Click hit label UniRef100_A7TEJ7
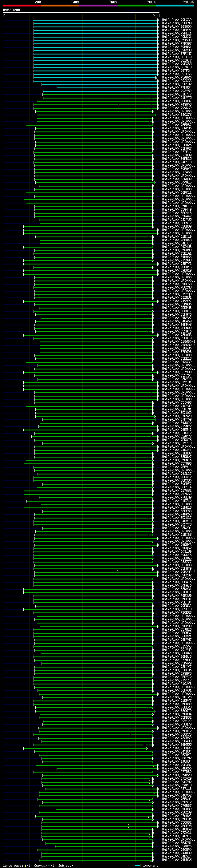The image size is (197, 868). (177, 152)
